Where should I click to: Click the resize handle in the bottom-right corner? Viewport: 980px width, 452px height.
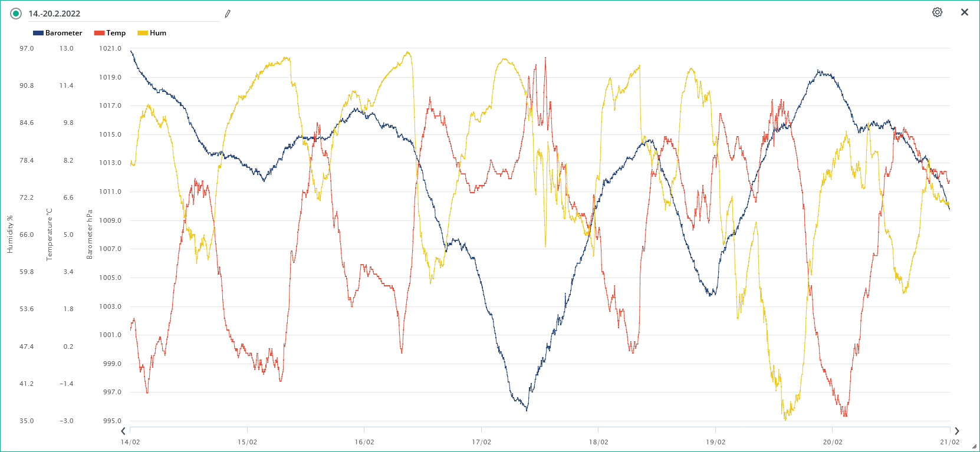click(974, 446)
